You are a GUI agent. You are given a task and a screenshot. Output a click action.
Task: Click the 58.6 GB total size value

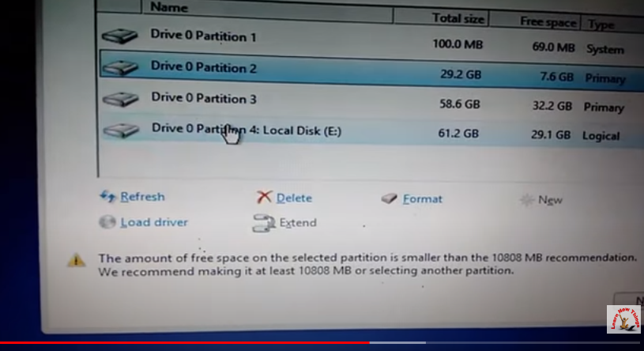point(460,104)
